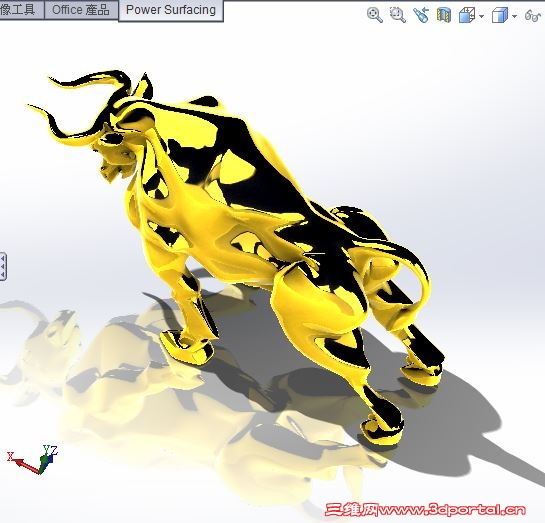The width and height of the screenshot is (545, 523).
Task: Select the Zoom to Area icon
Action: [x=398, y=15]
